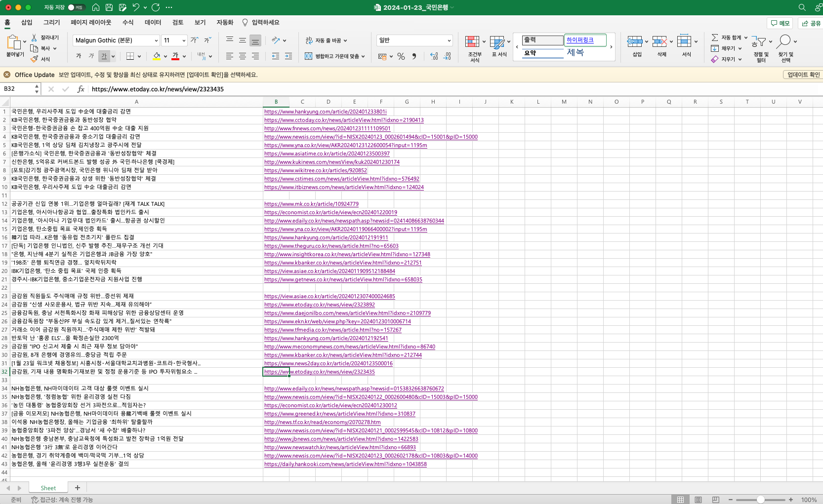823x504 pixels.
Task: Open the font color dropdown arrow
Action: pos(184,56)
